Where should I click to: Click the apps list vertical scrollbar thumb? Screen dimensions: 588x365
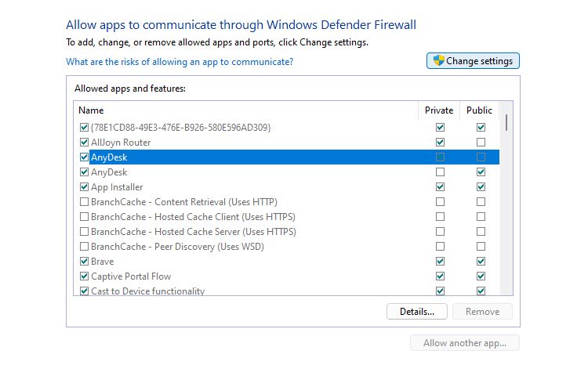(507, 122)
